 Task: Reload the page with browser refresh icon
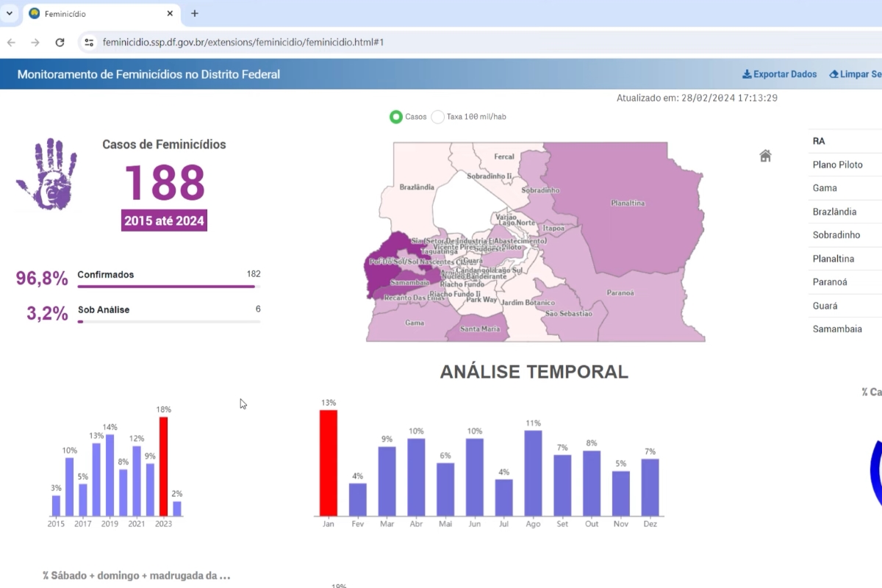click(60, 43)
